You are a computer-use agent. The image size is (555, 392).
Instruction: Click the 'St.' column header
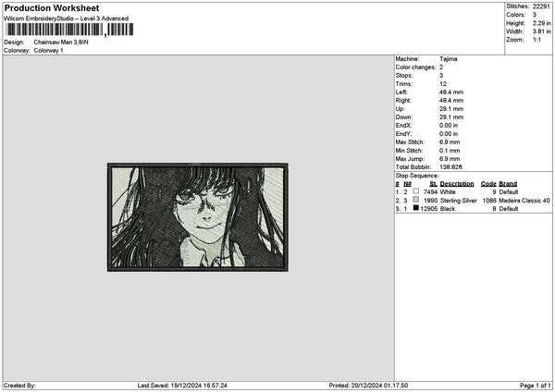433,184
